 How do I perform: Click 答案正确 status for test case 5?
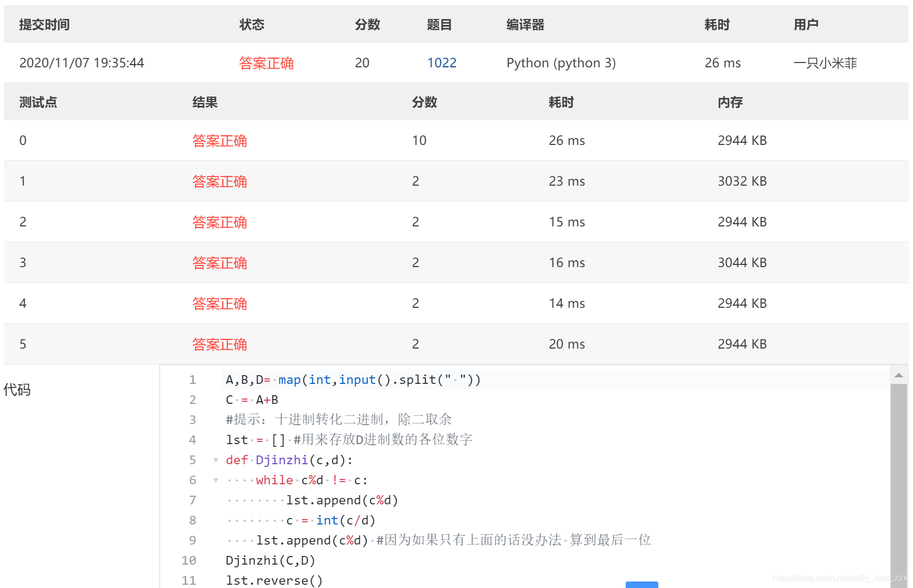(219, 344)
